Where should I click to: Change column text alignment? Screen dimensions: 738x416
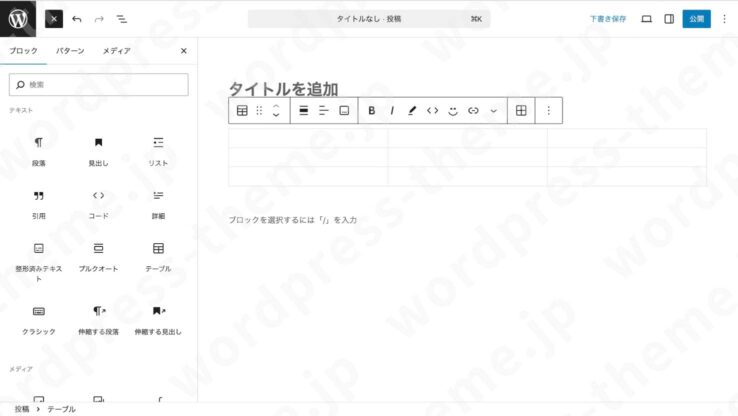coord(324,111)
